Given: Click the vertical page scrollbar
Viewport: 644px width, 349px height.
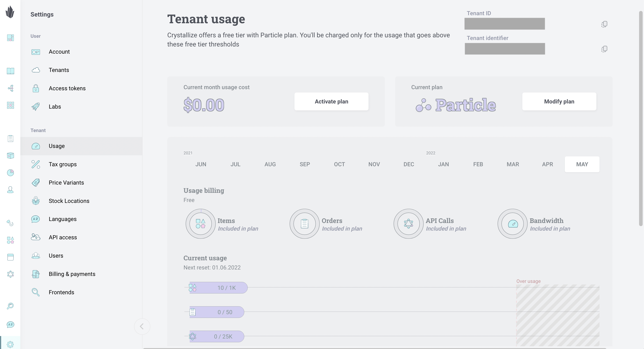Looking at the screenshot, I should point(641,119).
